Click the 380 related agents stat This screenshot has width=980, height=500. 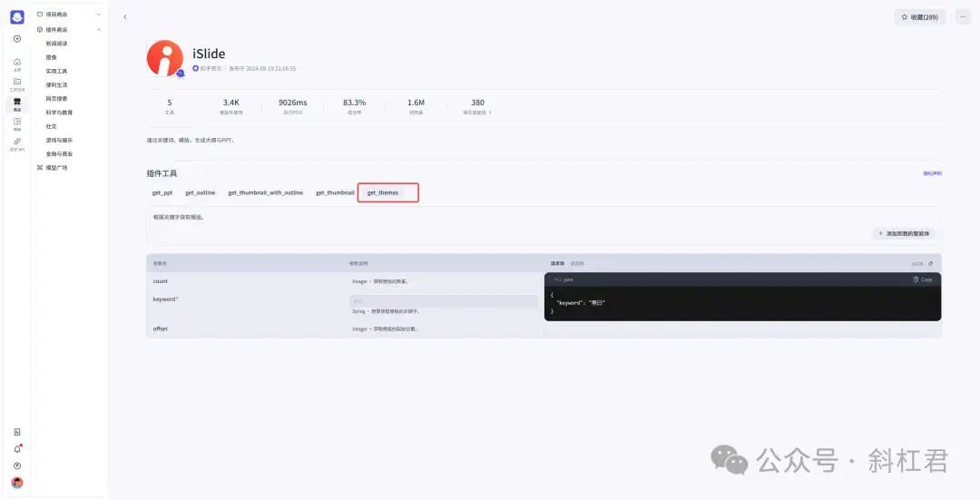coord(477,106)
